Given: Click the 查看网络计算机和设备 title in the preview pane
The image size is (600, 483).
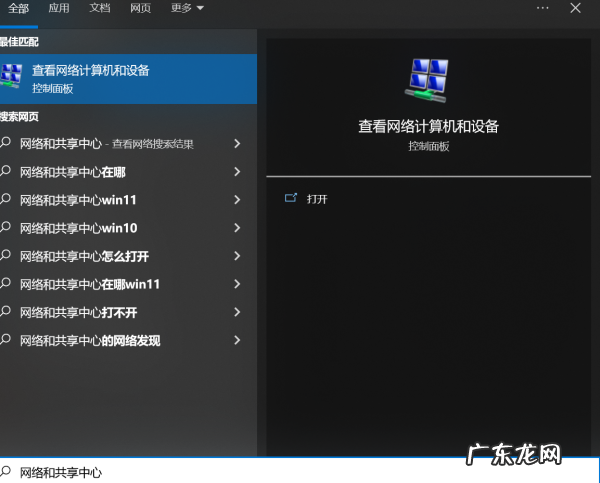Looking at the screenshot, I should 428,127.
